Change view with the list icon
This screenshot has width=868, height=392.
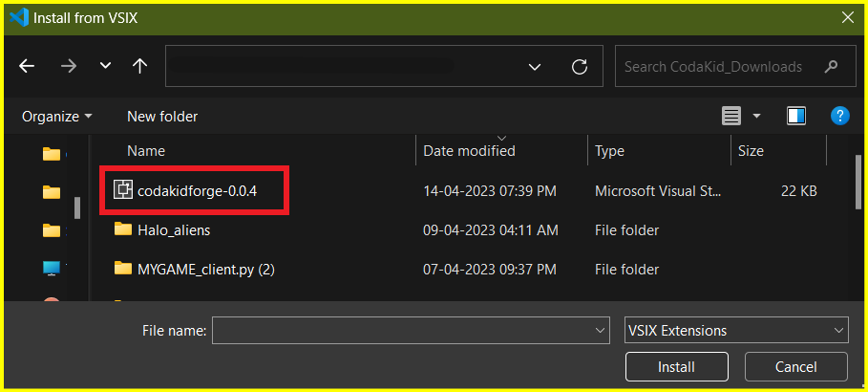pyautogui.click(x=731, y=116)
